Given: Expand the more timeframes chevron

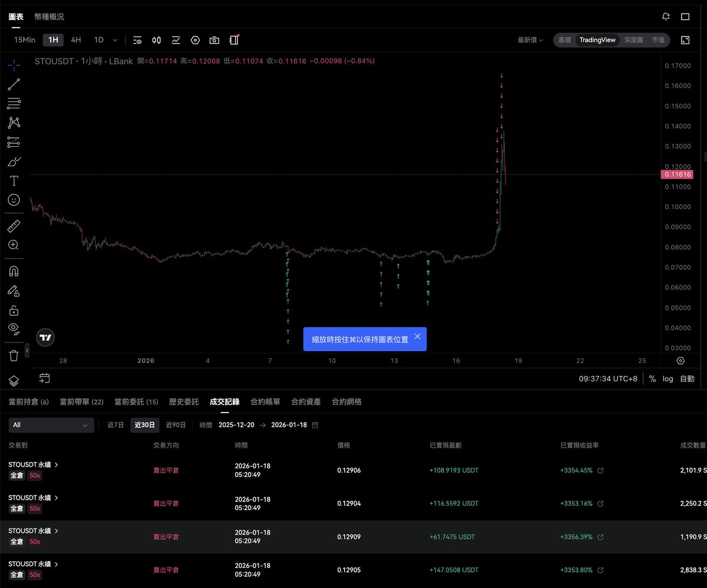Looking at the screenshot, I should [x=115, y=40].
